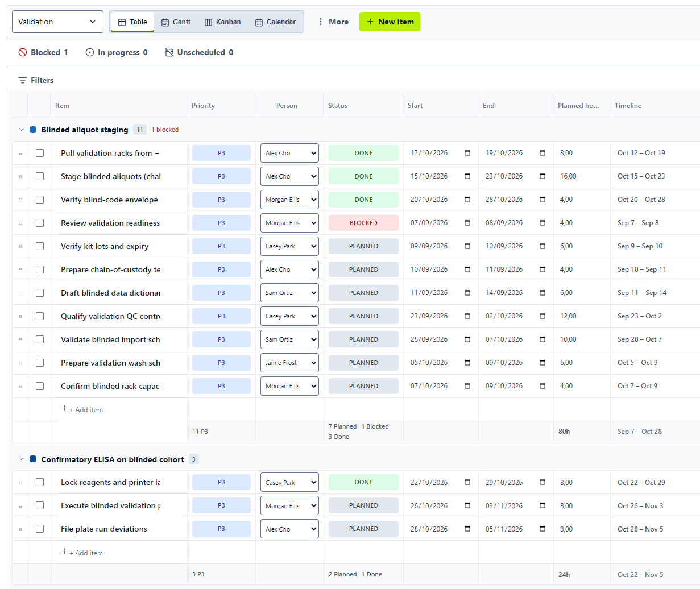Open Start calendar icon for Lock reagents row
The image size is (700, 589).
(467, 482)
